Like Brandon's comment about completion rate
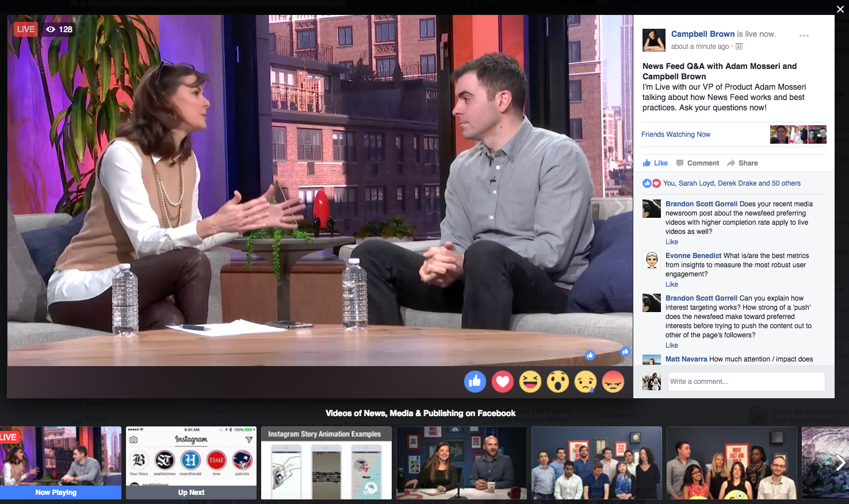The image size is (849, 504). coord(672,242)
